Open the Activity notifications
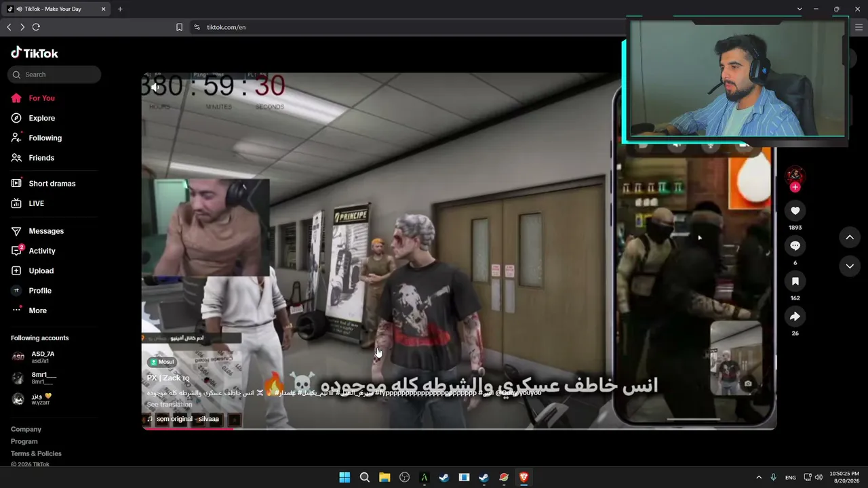This screenshot has height=488, width=868. coord(33,251)
